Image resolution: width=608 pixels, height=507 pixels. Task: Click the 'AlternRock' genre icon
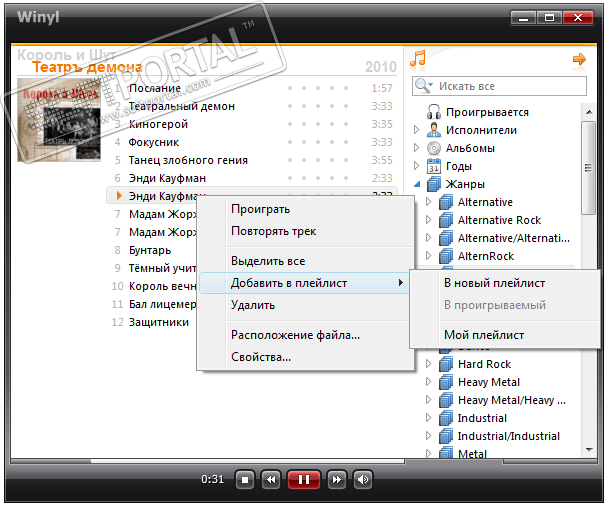click(x=446, y=256)
